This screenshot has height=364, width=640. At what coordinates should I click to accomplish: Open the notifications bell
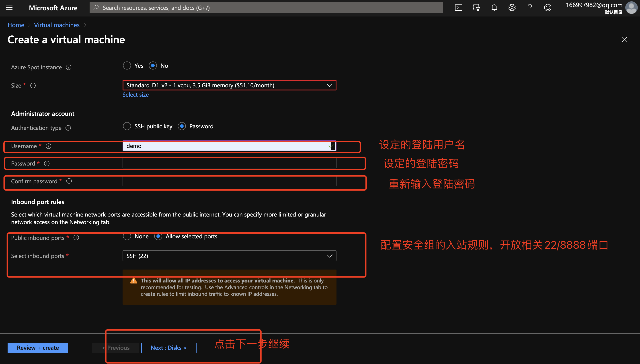[494, 8]
